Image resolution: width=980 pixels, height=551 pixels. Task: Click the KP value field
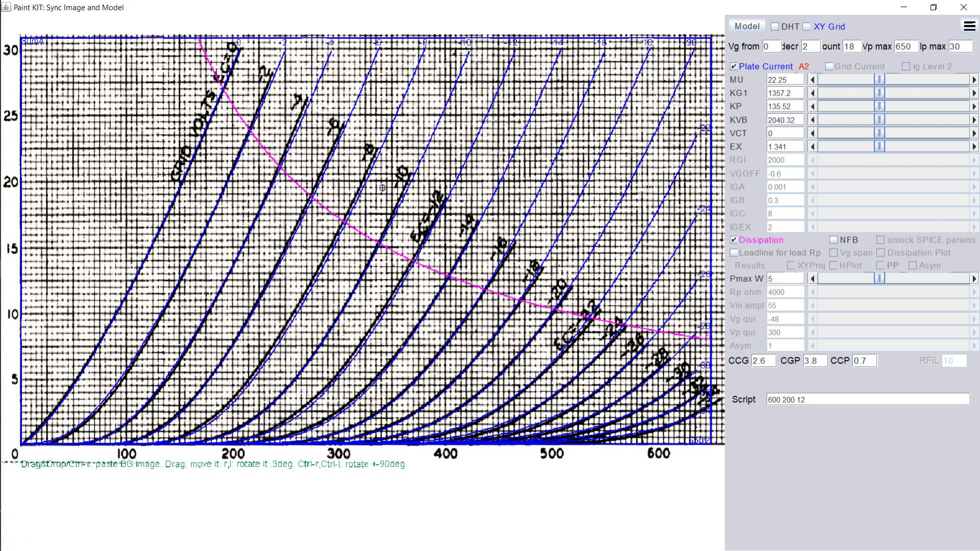click(x=785, y=106)
